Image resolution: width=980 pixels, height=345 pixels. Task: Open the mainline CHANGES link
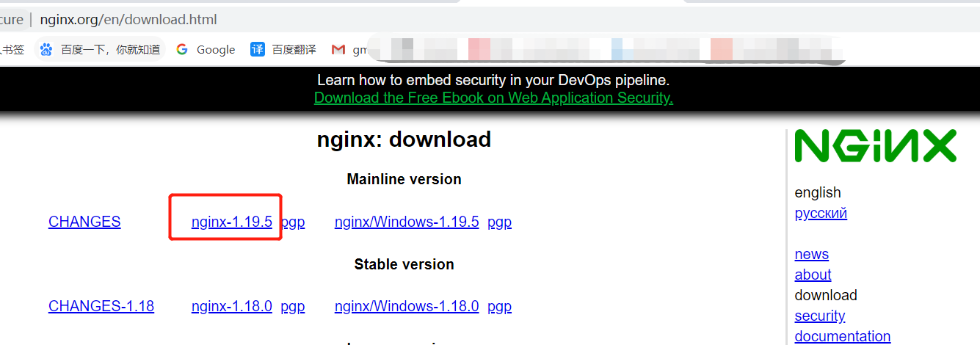[x=84, y=222]
